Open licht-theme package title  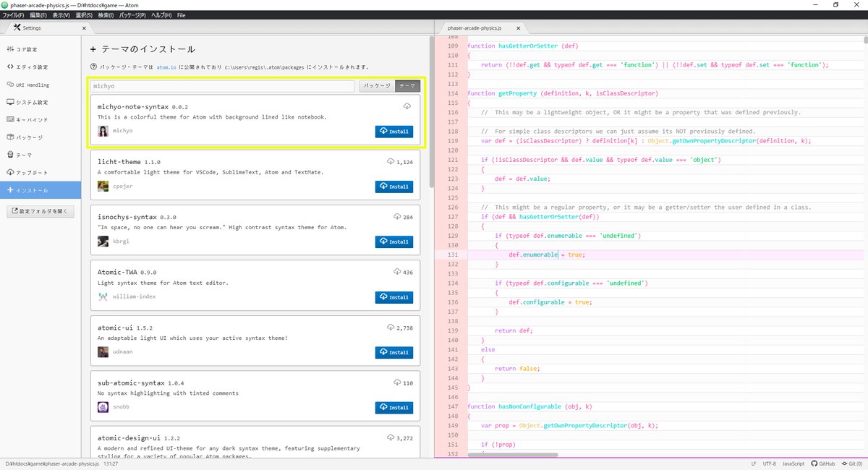point(119,162)
